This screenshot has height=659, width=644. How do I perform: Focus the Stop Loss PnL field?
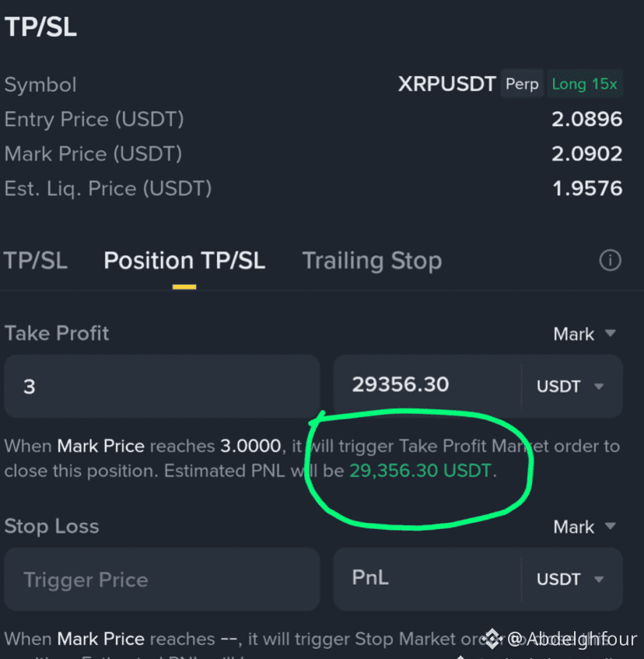pos(427,579)
